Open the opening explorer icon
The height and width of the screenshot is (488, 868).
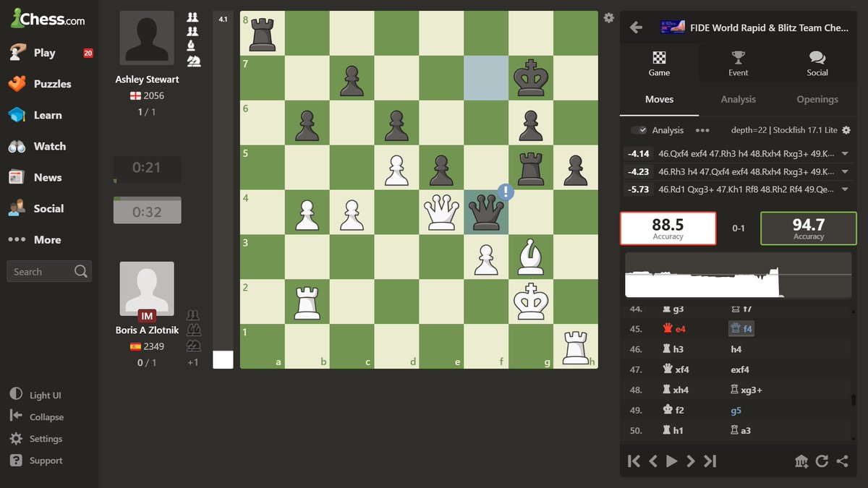click(801, 461)
